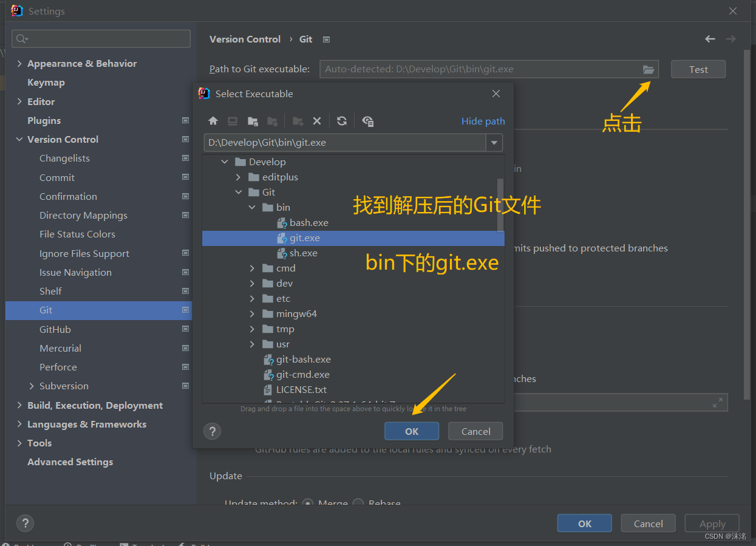Click the project icon on the Commit row
Viewport: 756px width, 546px height.
coord(185,177)
